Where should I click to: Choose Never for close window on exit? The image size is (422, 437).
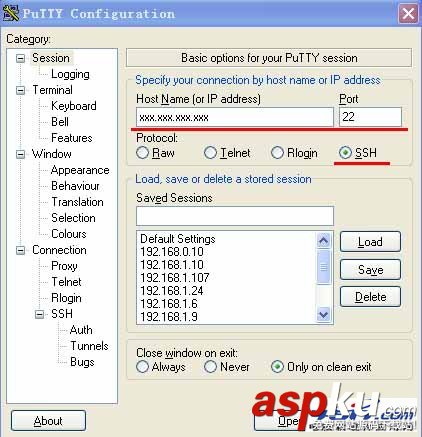click(210, 367)
